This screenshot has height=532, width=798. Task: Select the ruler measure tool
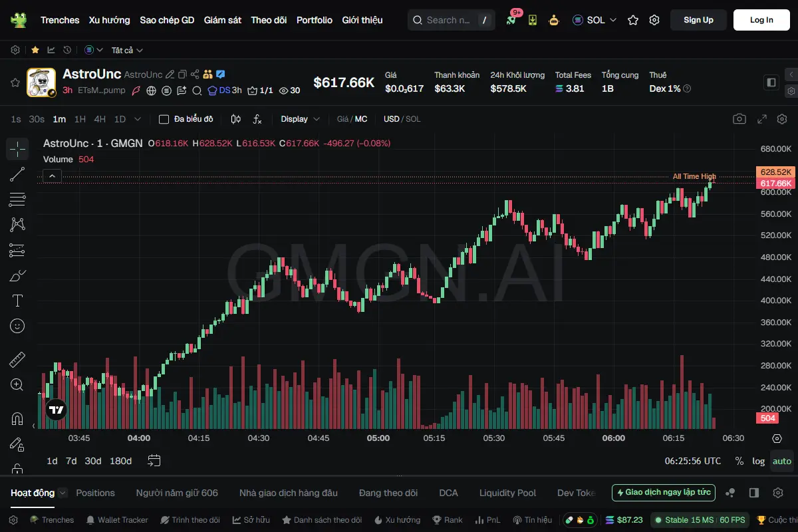pos(17,360)
